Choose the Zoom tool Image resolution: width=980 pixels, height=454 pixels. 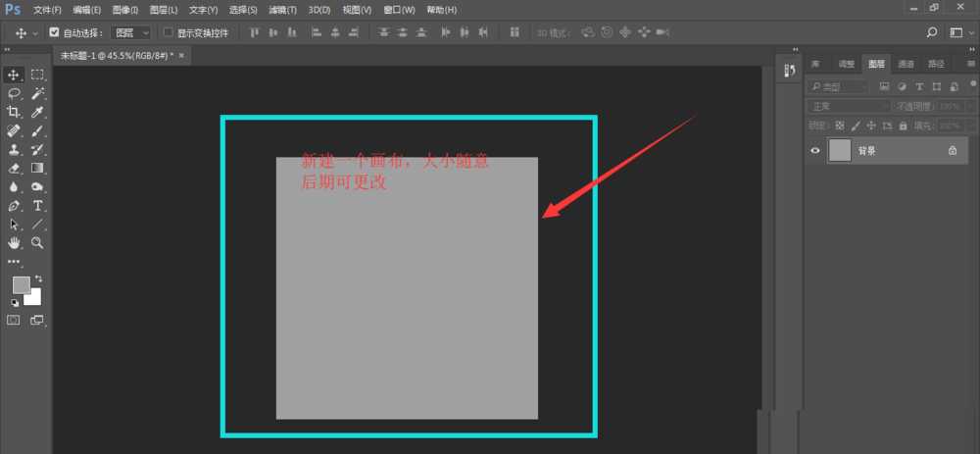coord(37,242)
